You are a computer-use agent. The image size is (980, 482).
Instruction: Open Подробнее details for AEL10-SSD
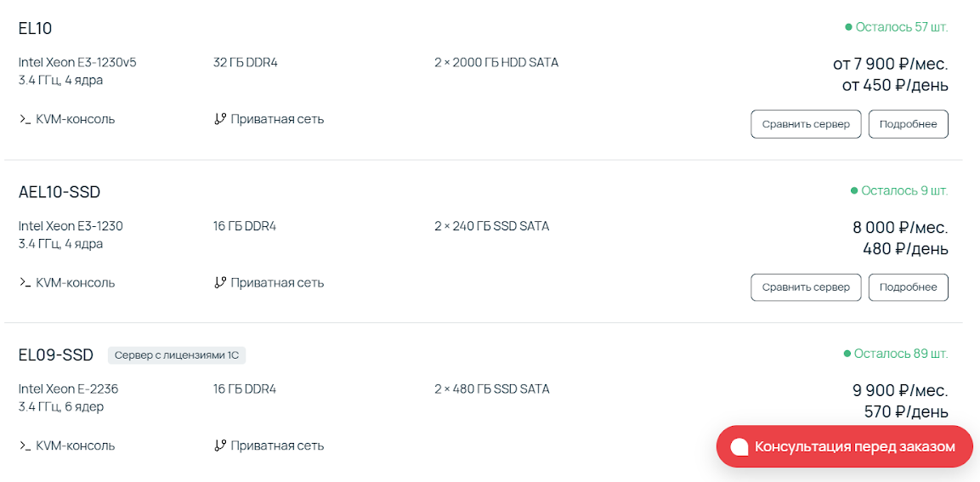coord(908,287)
